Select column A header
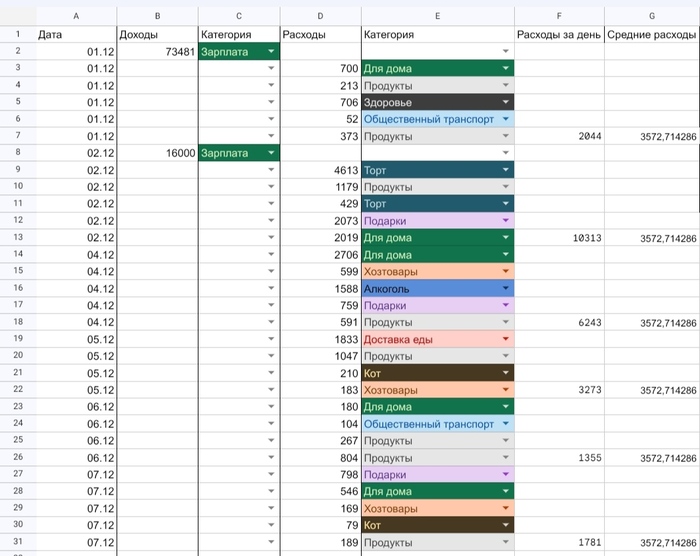 coord(76,16)
